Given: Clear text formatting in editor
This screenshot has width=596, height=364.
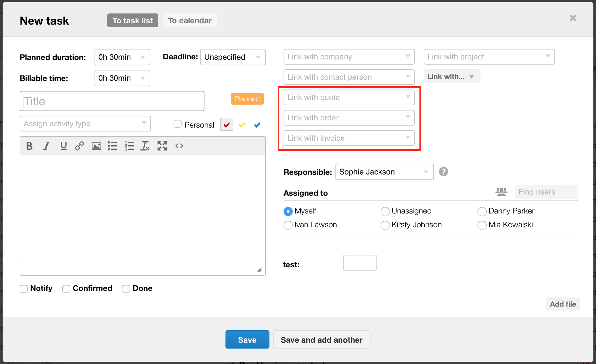Looking at the screenshot, I should tap(145, 146).
